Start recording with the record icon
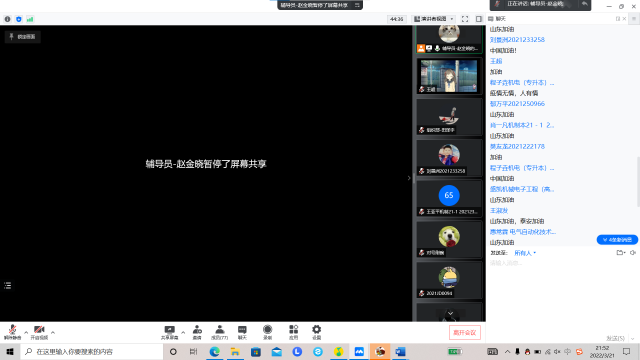 (267, 332)
